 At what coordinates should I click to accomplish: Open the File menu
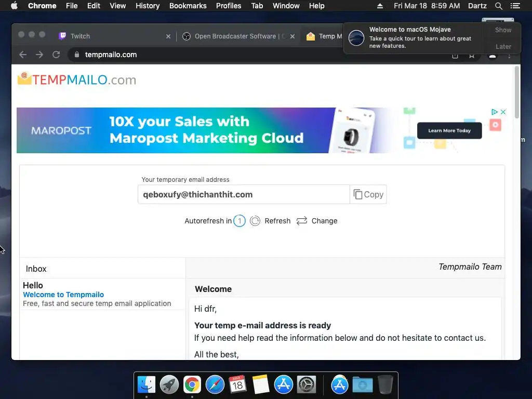[x=72, y=6]
